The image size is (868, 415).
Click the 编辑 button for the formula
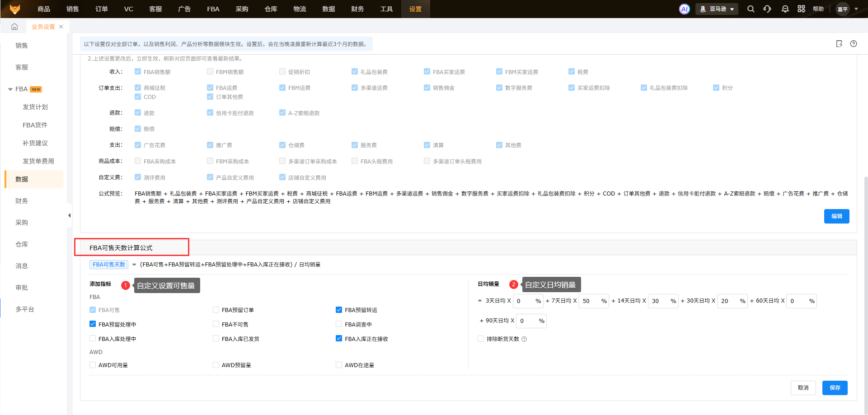(837, 216)
